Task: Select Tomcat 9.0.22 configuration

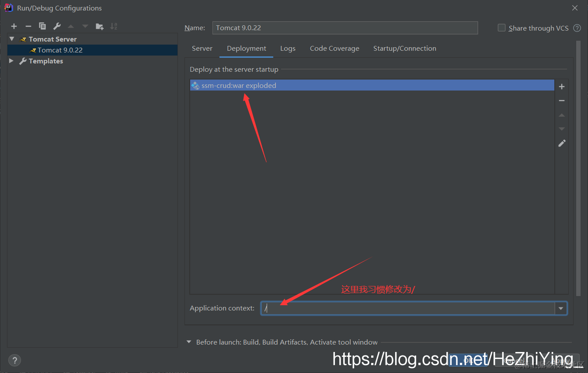Action: pos(92,50)
